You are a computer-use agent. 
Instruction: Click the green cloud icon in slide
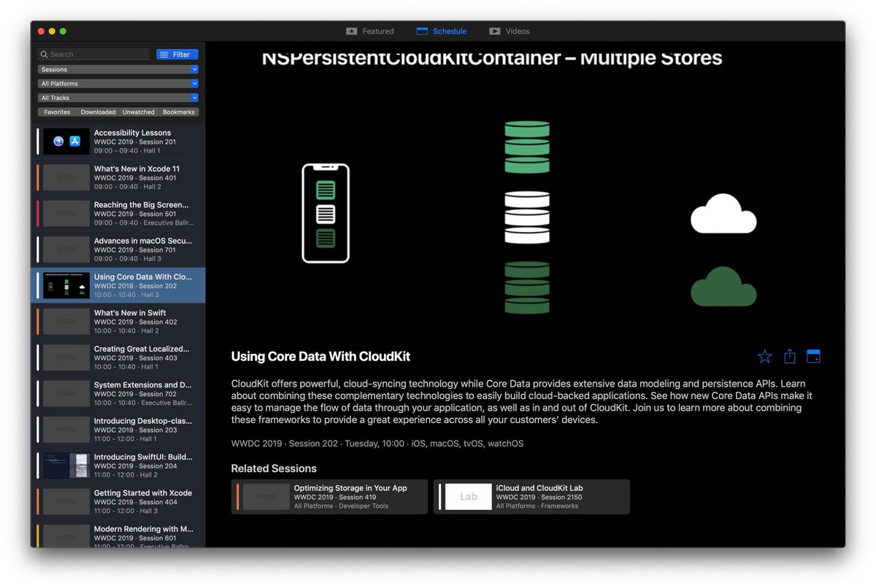point(723,287)
